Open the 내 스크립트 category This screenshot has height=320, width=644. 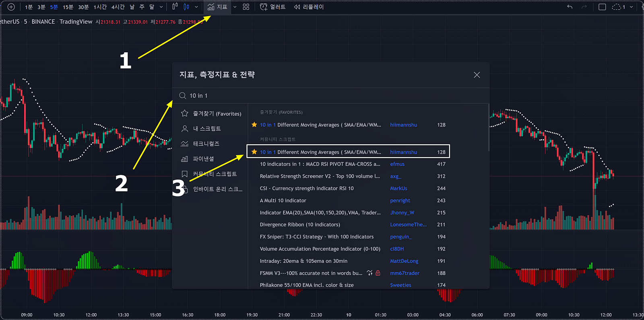tap(201, 129)
